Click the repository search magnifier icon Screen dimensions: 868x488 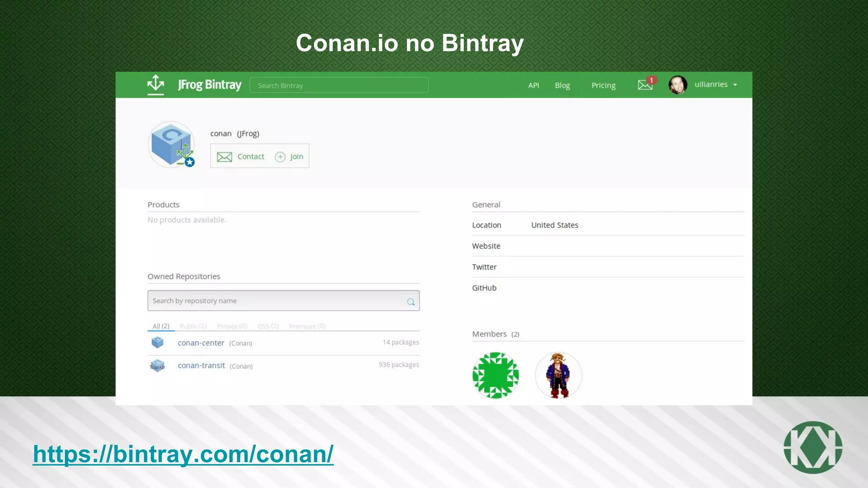(411, 302)
